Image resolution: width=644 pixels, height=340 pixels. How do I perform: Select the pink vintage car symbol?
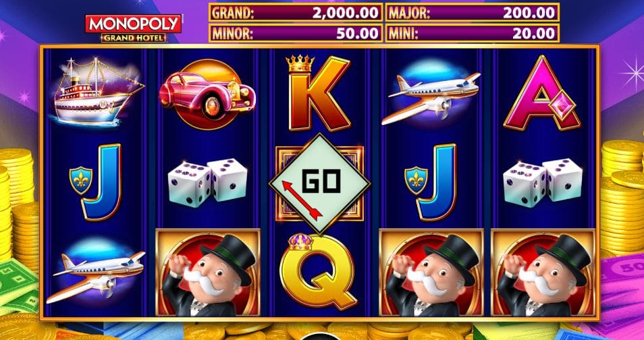tap(207, 94)
